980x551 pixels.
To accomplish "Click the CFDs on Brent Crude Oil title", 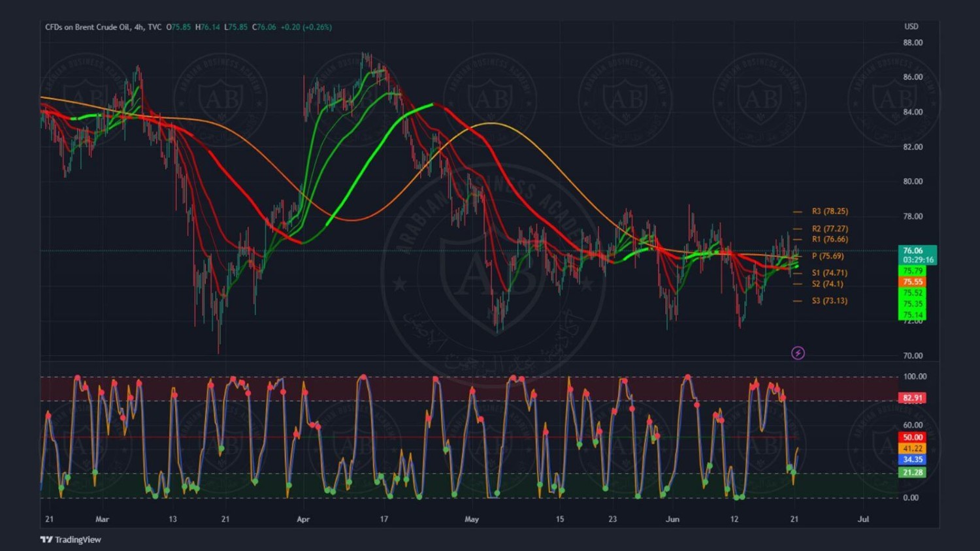I will click(x=87, y=27).
